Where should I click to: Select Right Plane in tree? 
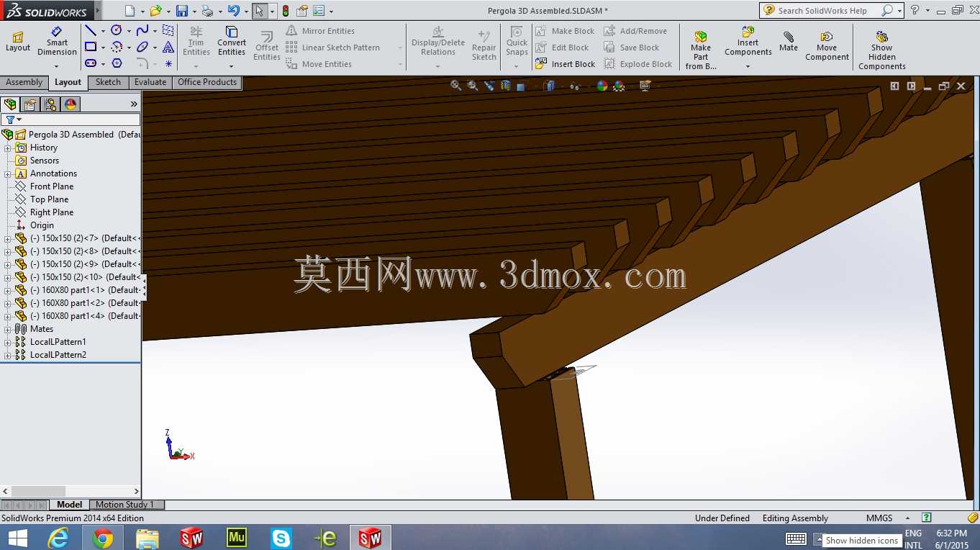coord(51,212)
